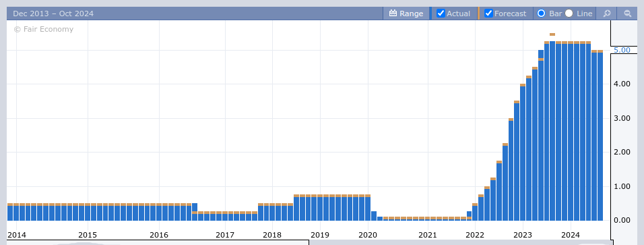Screen dimensions: 644x245
Task: Click the 3.00 y-axis label
Action: 622,118
